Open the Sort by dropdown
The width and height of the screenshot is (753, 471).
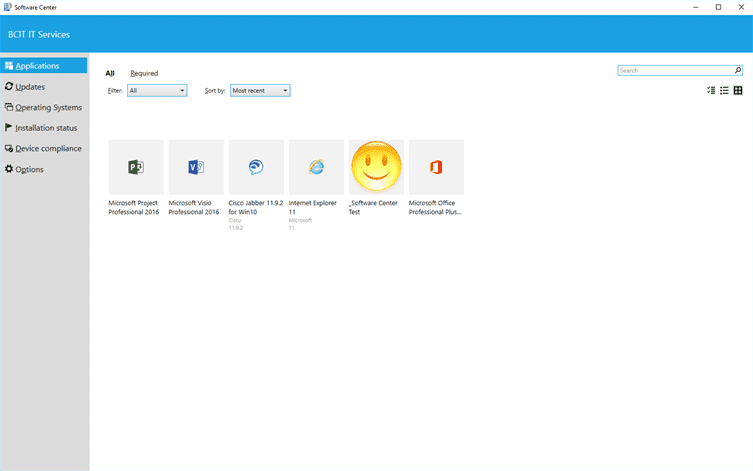click(260, 91)
